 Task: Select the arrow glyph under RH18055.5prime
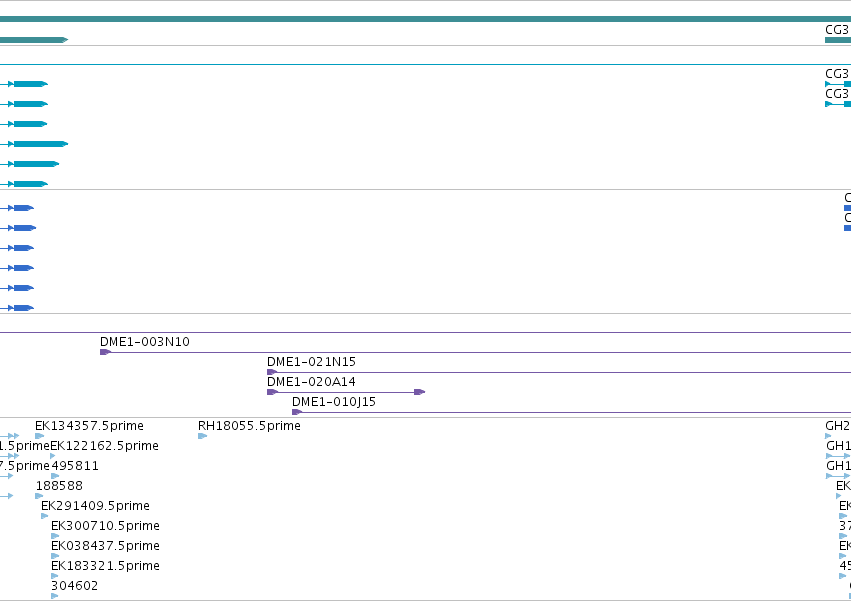pyautogui.click(x=202, y=436)
